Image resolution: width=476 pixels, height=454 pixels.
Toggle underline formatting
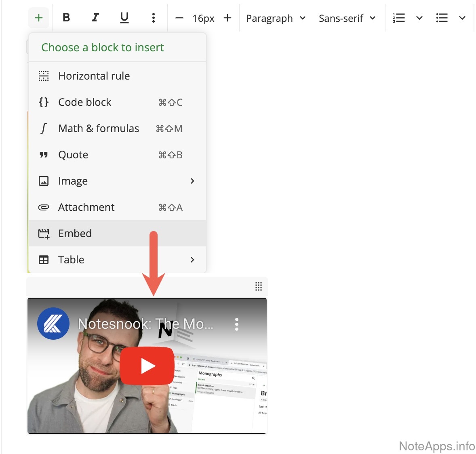[x=124, y=18]
